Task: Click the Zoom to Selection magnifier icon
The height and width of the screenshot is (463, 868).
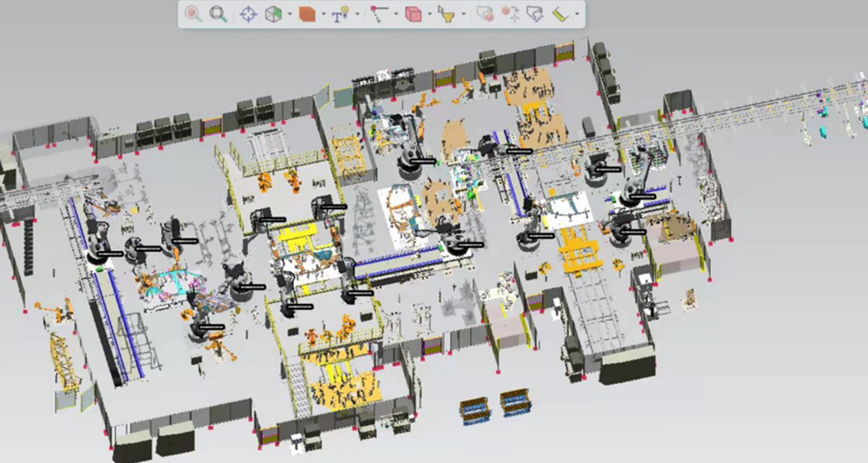Action: coord(193,14)
